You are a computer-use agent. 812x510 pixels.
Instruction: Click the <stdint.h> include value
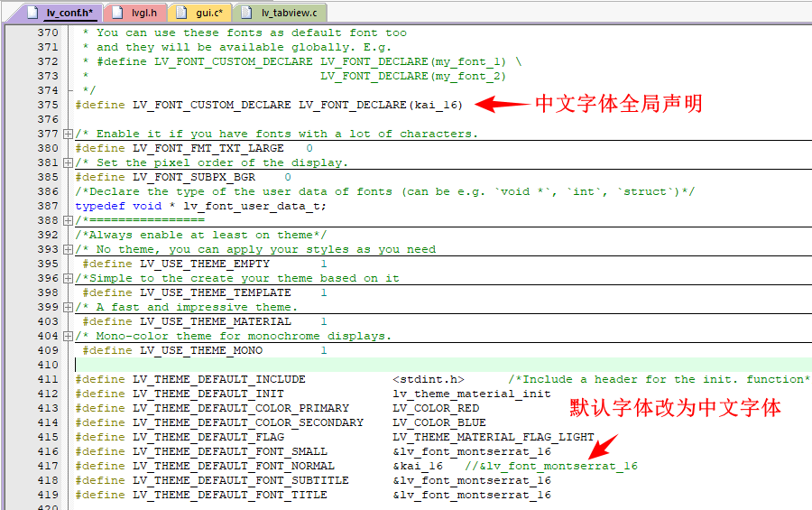click(x=428, y=379)
